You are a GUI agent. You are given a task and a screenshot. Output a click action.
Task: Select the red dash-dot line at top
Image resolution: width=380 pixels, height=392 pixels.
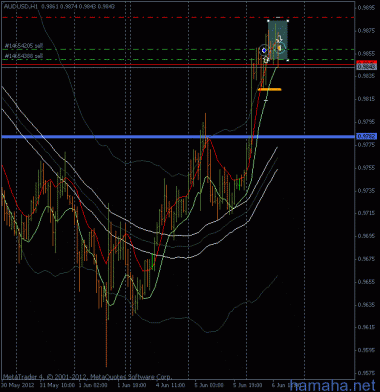178,17
